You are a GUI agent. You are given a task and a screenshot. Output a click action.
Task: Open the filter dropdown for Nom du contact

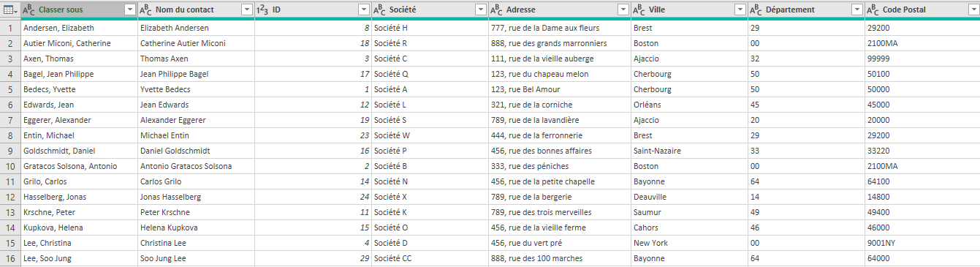247,10
